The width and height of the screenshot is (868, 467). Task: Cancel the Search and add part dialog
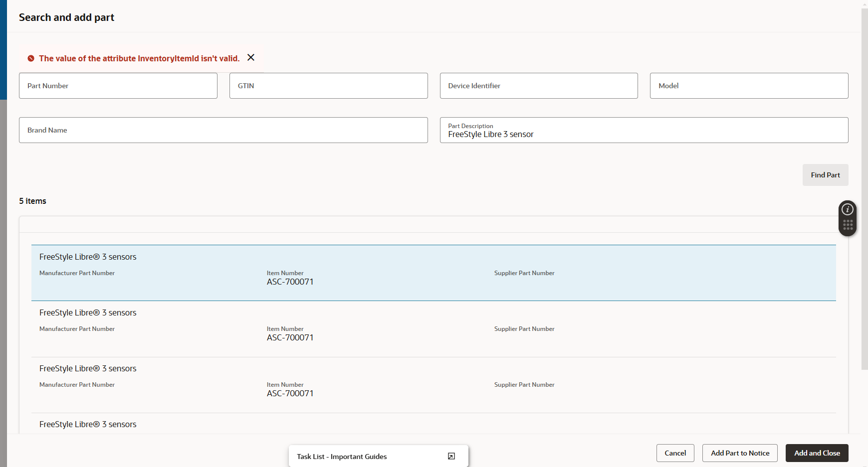click(x=675, y=453)
